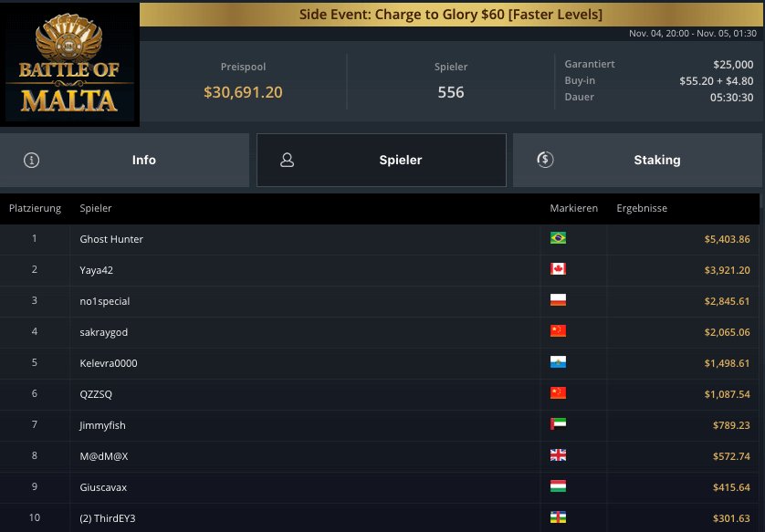The image size is (765, 532).
Task: Click the Canada flag beside Yaya42
Action: pyautogui.click(x=558, y=269)
